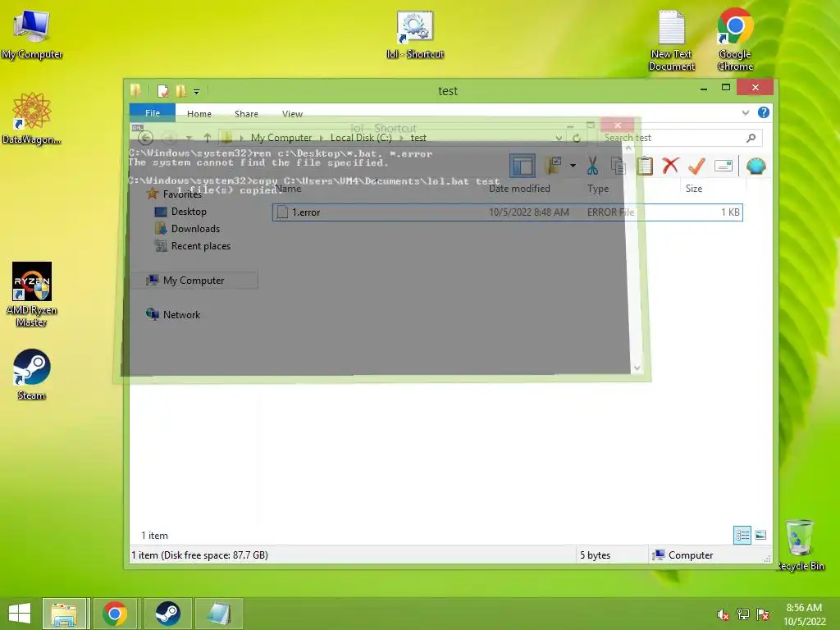The width and height of the screenshot is (840, 630).
Task: Open the Windows Start button
Action: point(20,614)
